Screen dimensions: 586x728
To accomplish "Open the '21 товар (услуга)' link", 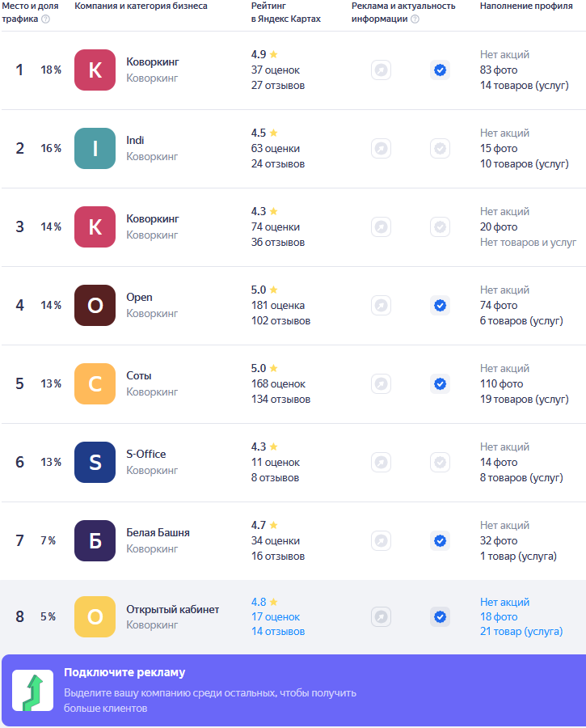I will point(521,632).
